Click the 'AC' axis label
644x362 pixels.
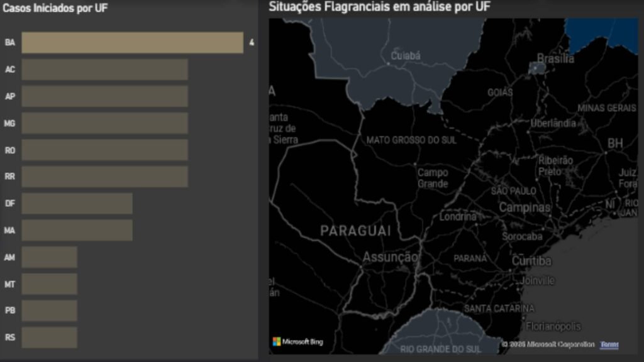[x=10, y=69]
